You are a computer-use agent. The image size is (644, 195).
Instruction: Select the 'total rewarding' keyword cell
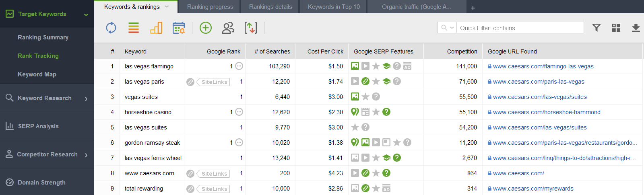tap(152, 189)
